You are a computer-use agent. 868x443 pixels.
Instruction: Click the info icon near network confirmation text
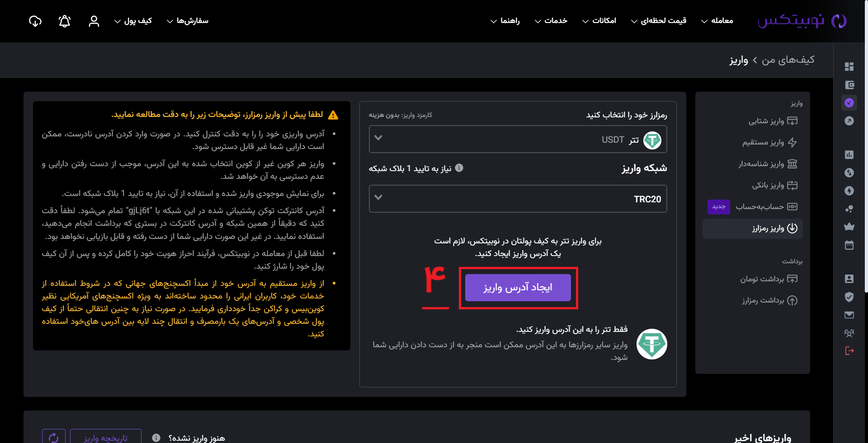pos(459,168)
